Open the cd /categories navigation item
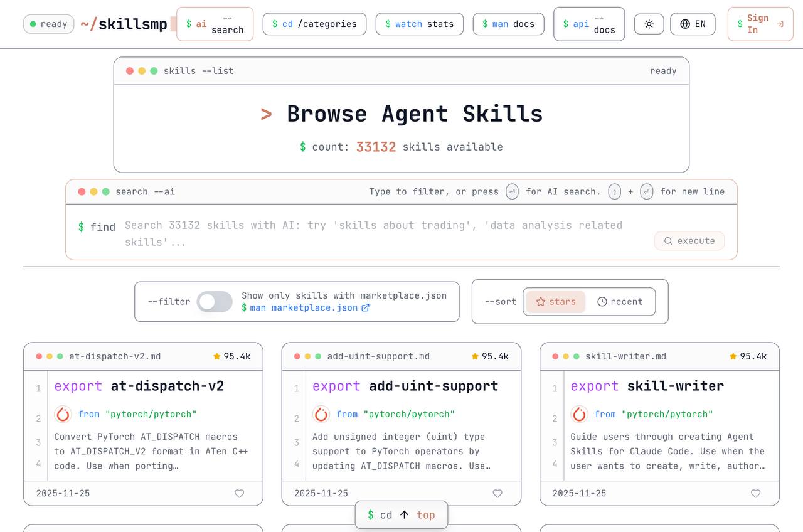The height and width of the screenshot is (532, 803). point(314,24)
